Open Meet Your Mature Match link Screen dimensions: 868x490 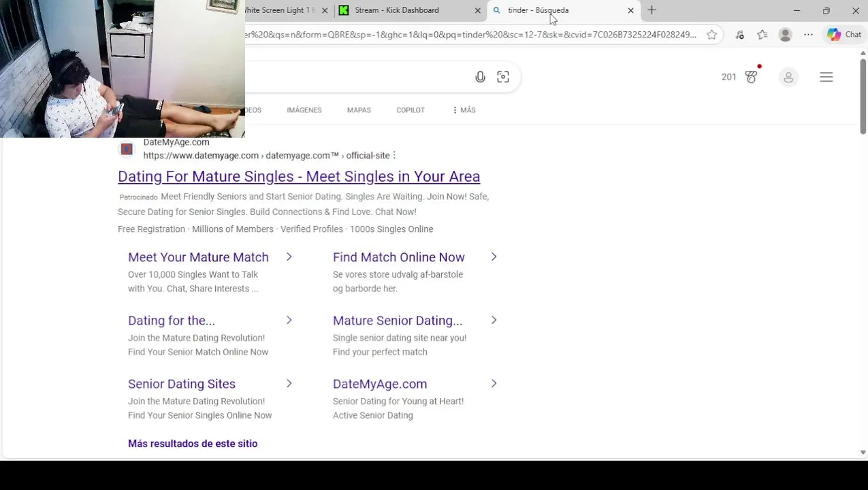point(198,257)
